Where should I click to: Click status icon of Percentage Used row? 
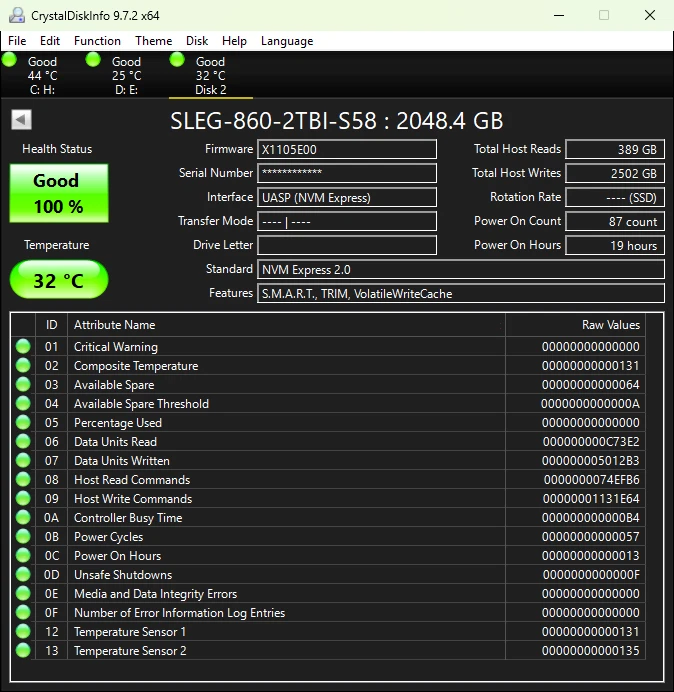point(23,422)
